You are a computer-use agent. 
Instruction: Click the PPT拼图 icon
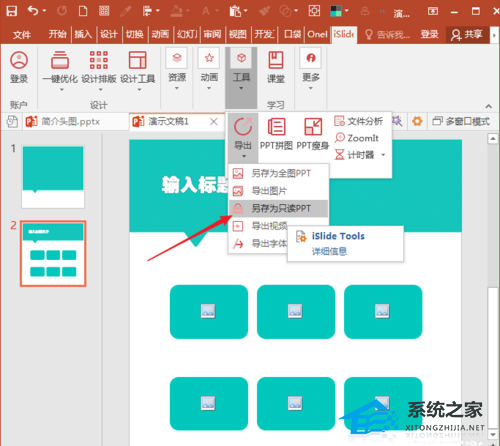(x=276, y=133)
